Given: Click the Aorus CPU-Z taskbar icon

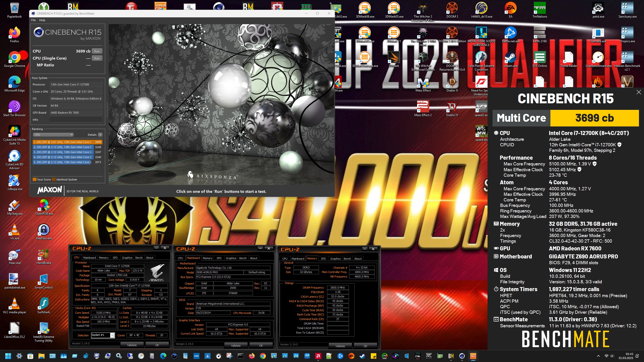Looking at the screenshot, I should [x=473, y=356].
